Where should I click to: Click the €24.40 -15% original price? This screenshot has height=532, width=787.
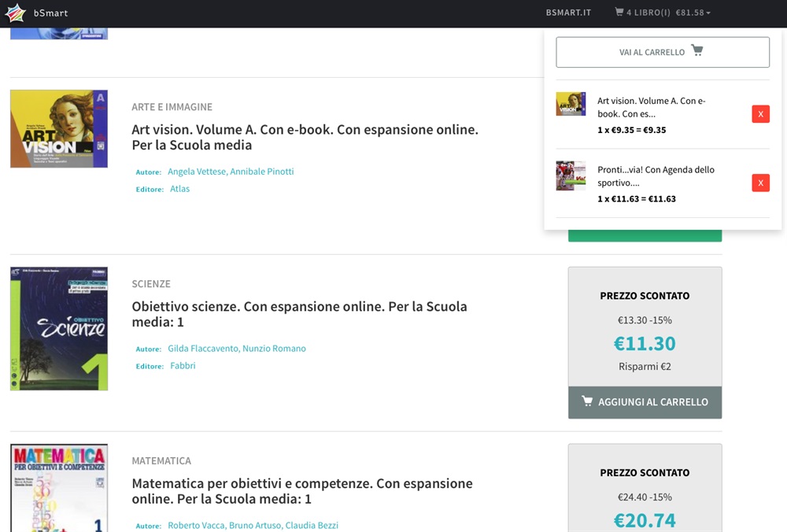coord(645,497)
